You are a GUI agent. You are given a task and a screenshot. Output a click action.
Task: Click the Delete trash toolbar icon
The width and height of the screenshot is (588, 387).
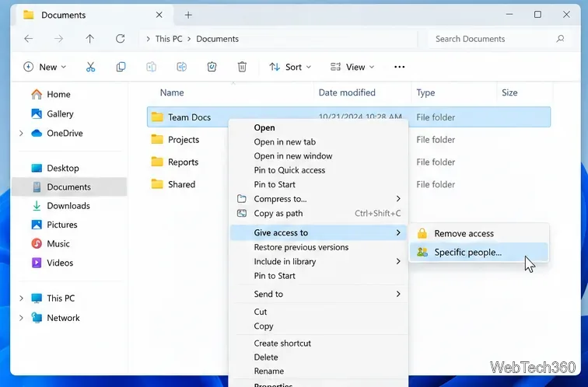(x=242, y=67)
